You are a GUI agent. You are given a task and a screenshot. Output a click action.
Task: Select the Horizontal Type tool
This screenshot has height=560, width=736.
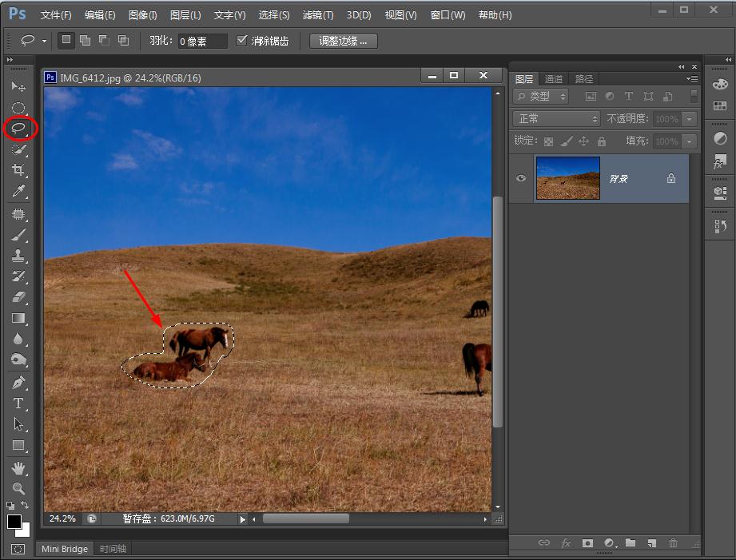(x=19, y=403)
